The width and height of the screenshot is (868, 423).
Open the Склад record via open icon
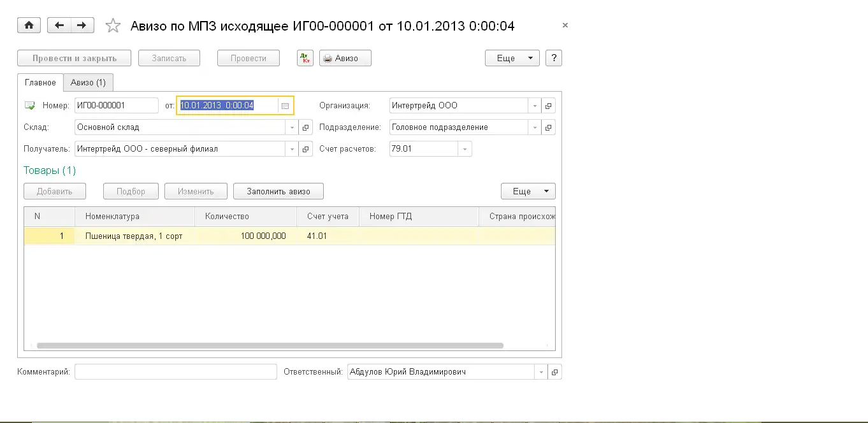click(306, 127)
